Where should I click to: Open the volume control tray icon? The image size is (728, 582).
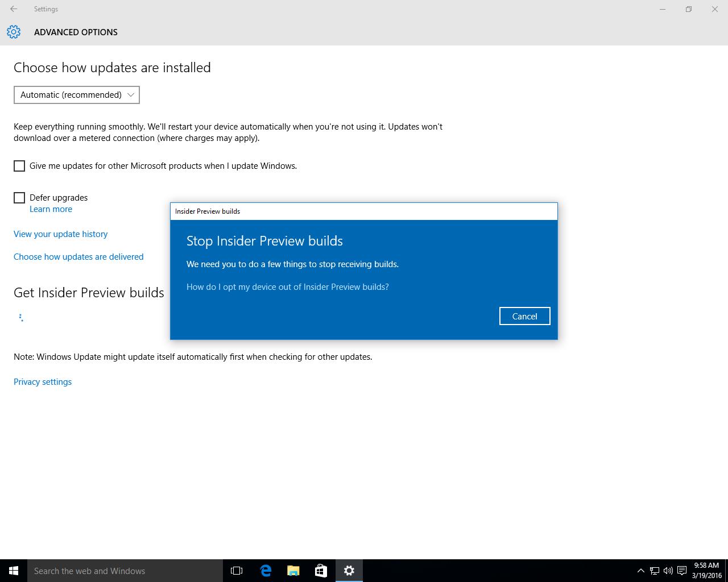pos(668,571)
